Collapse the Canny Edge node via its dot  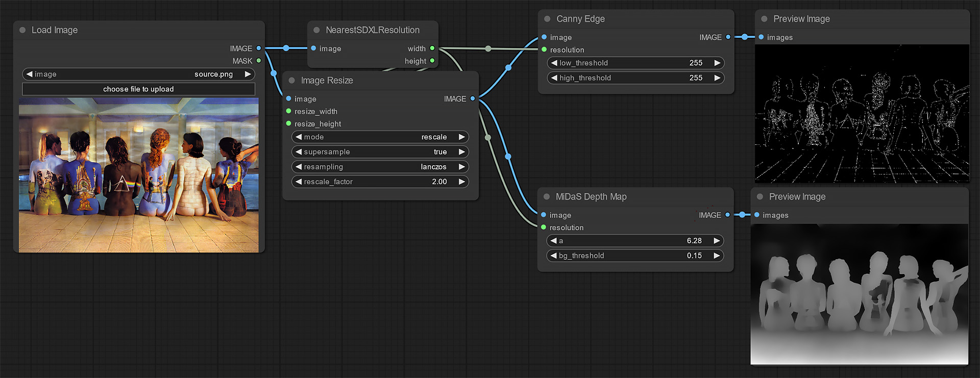547,19
